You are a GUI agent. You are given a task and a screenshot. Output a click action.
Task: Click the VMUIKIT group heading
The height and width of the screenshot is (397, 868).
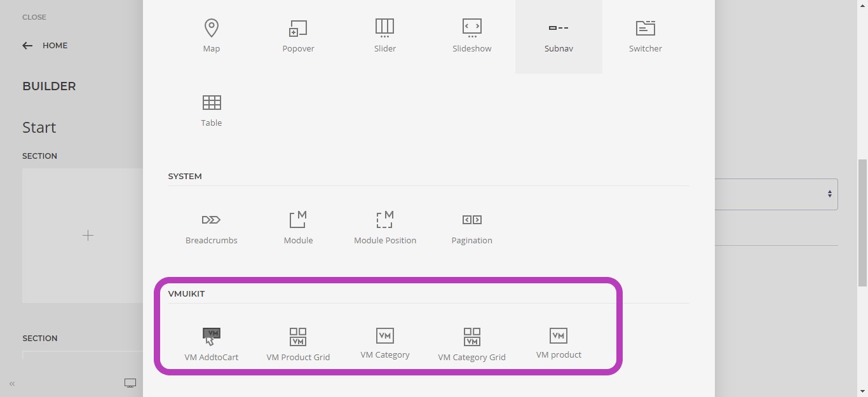point(186,294)
